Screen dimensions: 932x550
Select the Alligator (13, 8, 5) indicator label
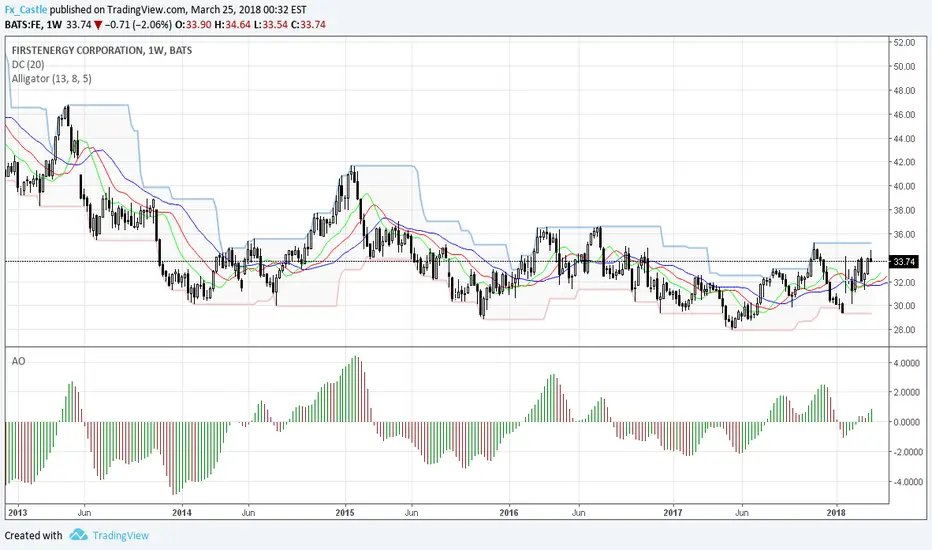tap(52, 78)
